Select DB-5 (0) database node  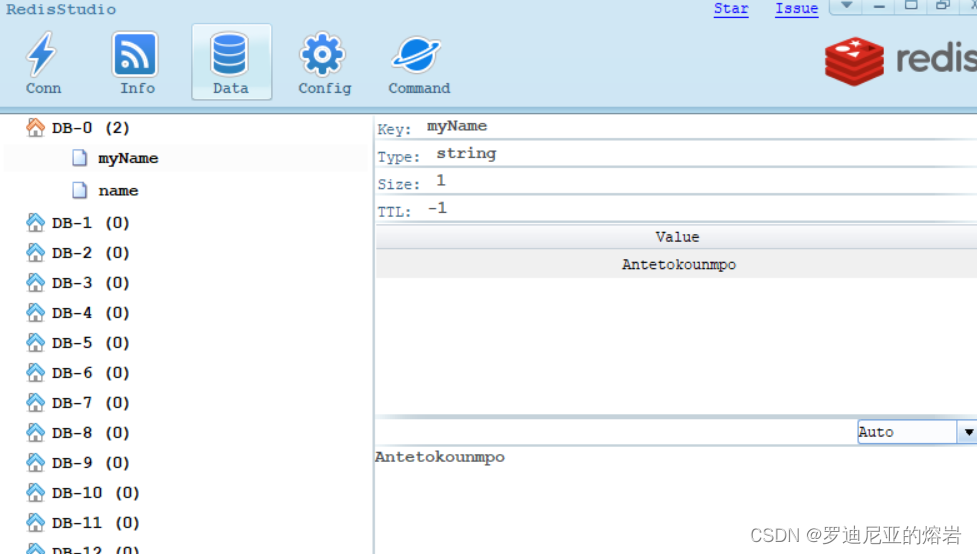(x=90, y=342)
